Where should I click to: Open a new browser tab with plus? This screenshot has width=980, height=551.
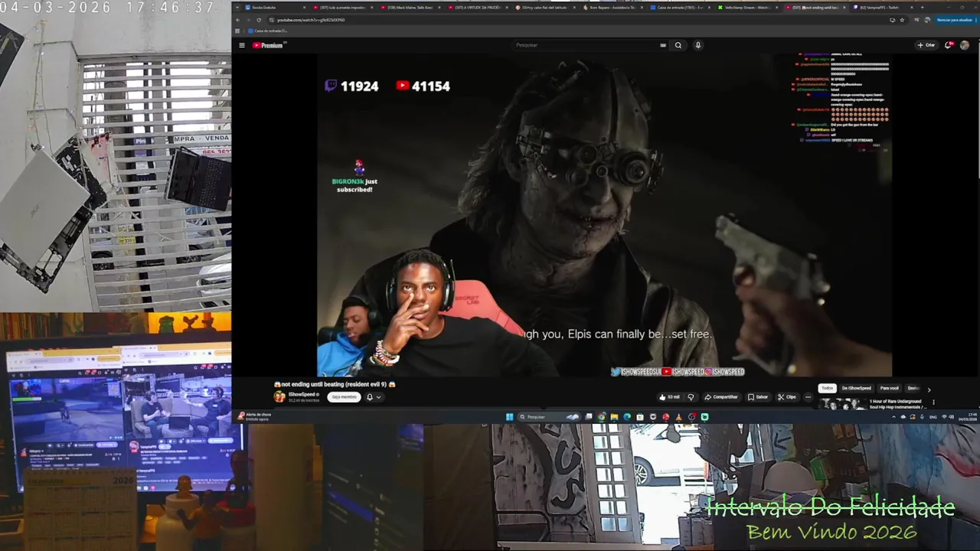[922, 8]
